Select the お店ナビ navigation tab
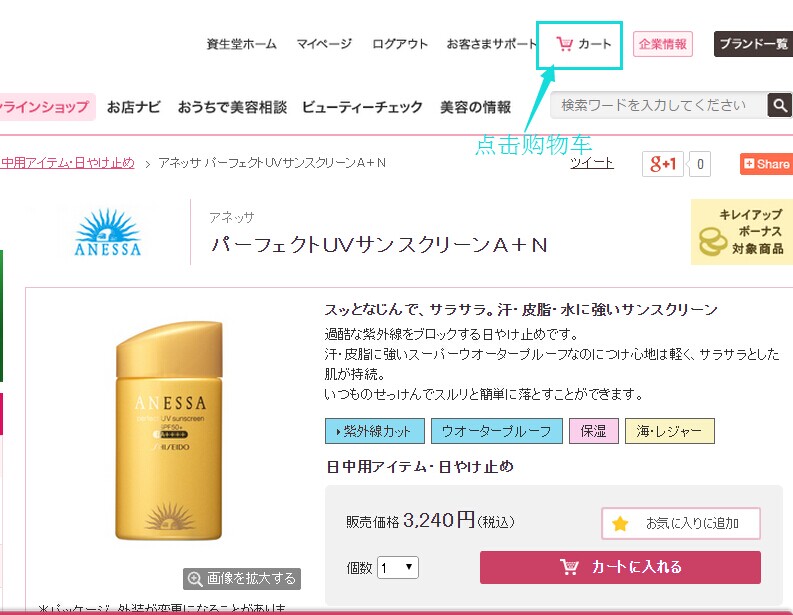The image size is (793, 615). [134, 107]
